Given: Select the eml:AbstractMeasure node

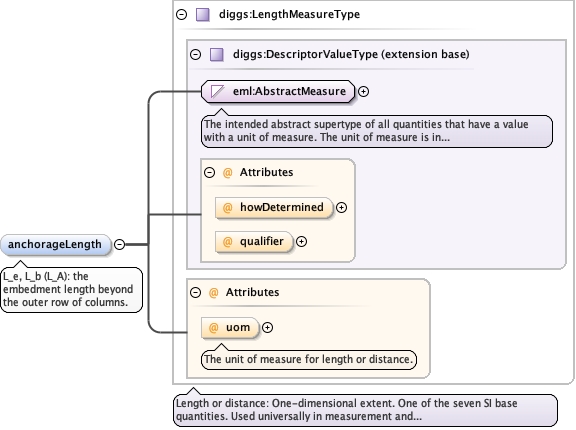Looking at the screenshot, I should [278, 91].
